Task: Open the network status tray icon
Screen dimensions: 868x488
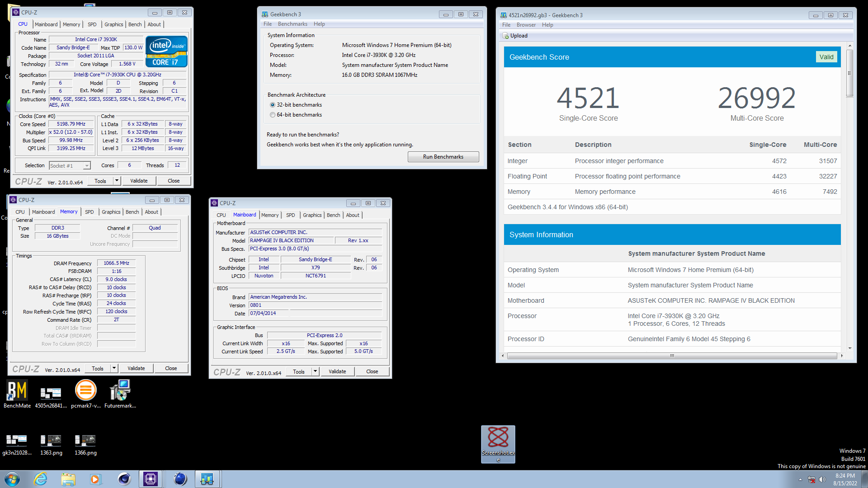Action: (811, 479)
